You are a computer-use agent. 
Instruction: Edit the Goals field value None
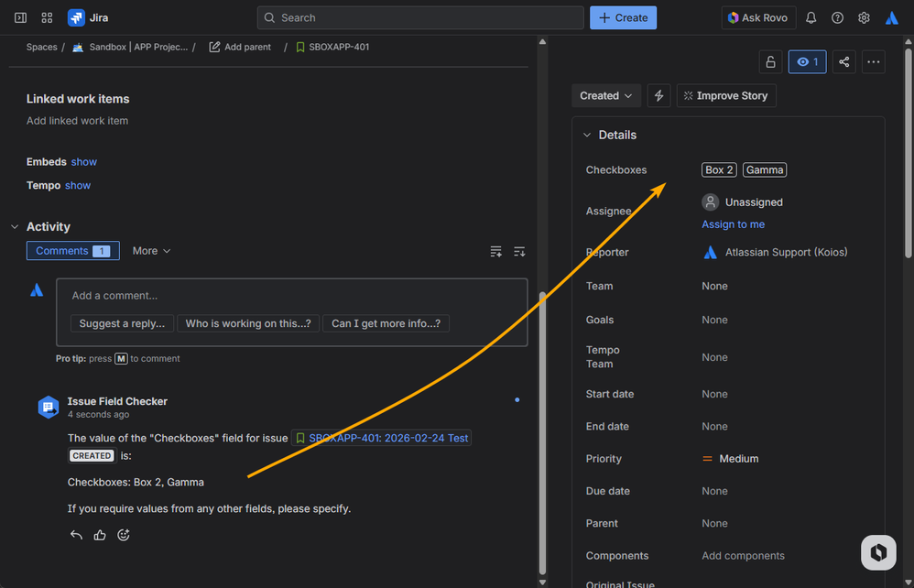tap(714, 320)
